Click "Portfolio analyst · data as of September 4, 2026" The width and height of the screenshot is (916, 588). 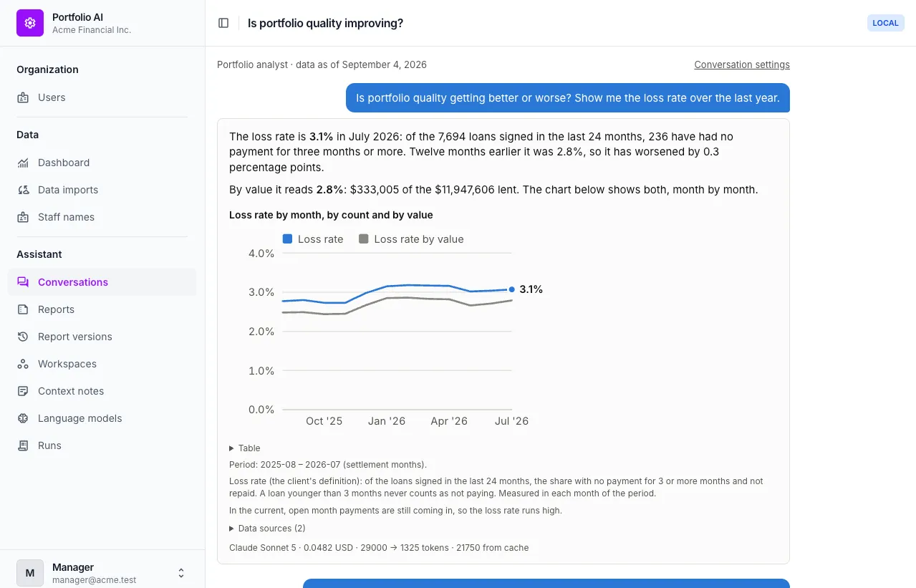click(322, 64)
